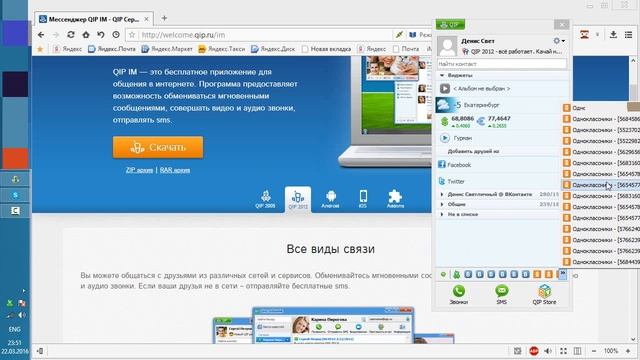This screenshot has width=640, height=360.
Task: Click the red face extension icon
Action: (584, 35)
